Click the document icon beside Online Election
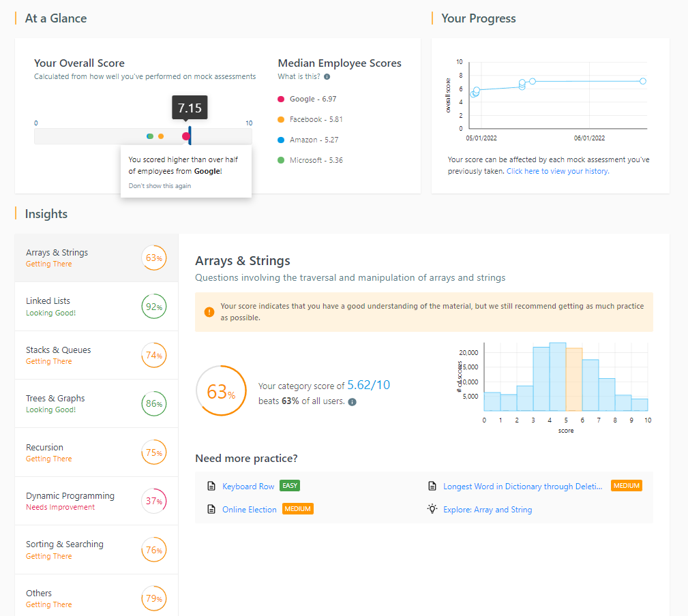 pos(211,510)
